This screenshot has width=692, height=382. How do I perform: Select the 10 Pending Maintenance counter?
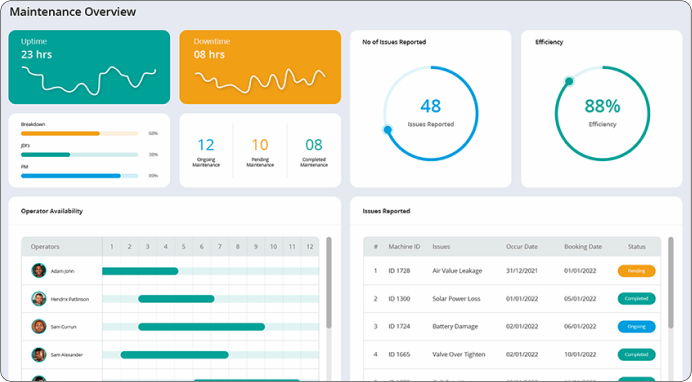tap(260, 152)
